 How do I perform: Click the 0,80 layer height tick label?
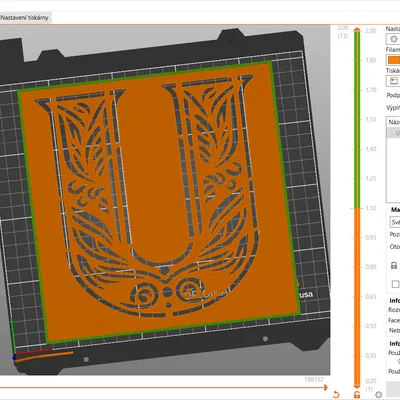point(371,267)
